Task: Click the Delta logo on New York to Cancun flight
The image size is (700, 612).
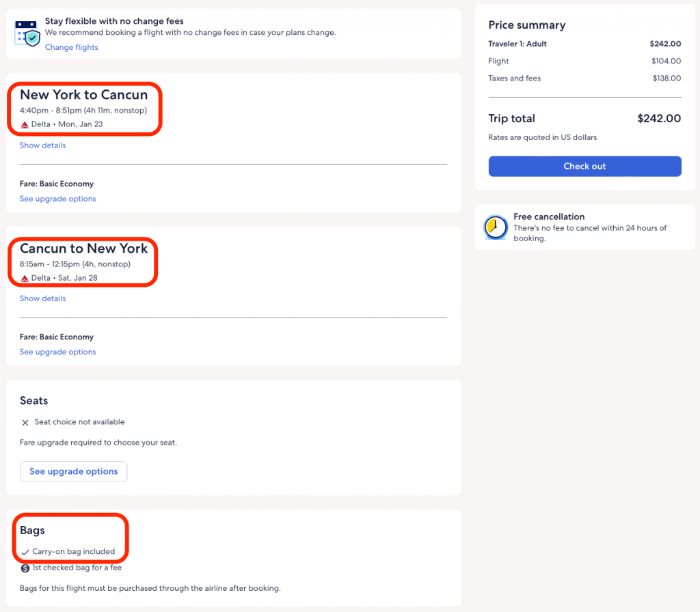Action: coord(25,124)
